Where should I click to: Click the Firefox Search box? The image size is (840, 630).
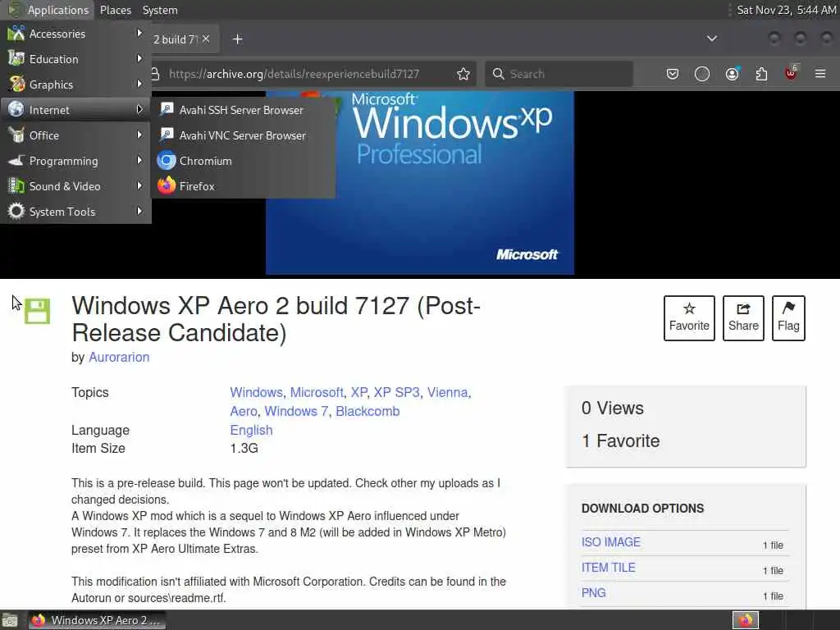coord(559,74)
